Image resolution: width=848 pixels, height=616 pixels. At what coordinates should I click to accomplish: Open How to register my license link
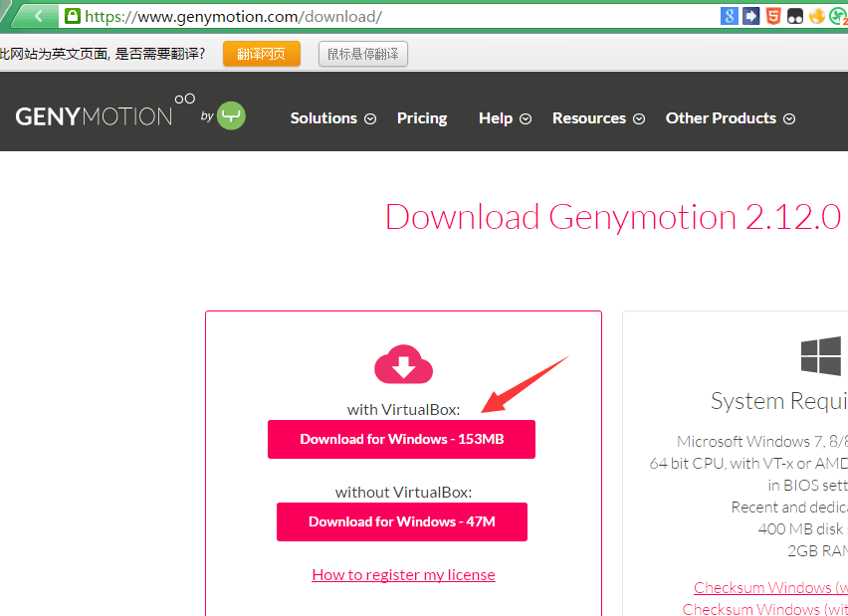403,574
